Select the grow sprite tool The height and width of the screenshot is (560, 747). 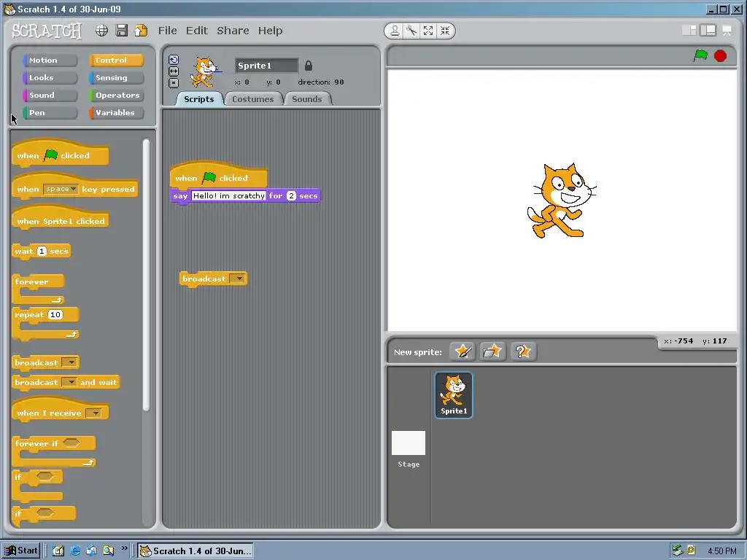428,31
